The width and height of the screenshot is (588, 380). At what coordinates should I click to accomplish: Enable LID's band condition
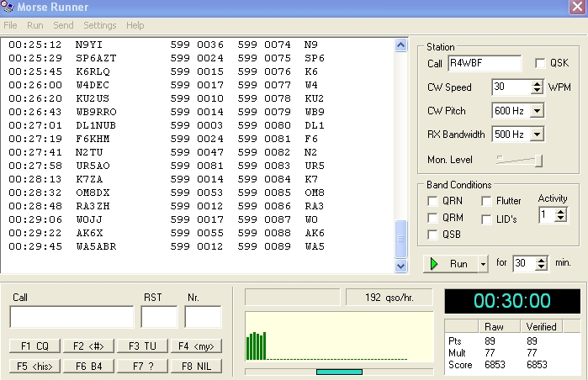pyautogui.click(x=488, y=219)
